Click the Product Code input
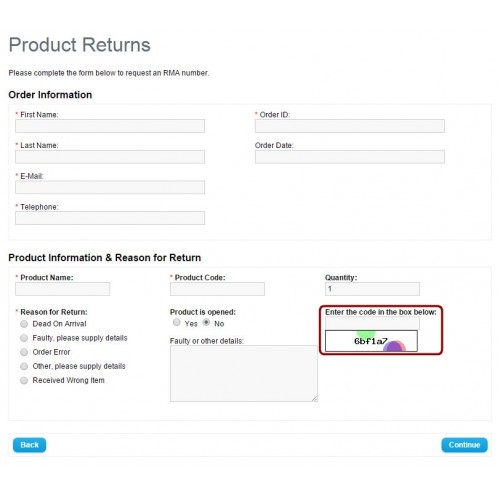Screen dimensions: 500x500 click(217, 289)
